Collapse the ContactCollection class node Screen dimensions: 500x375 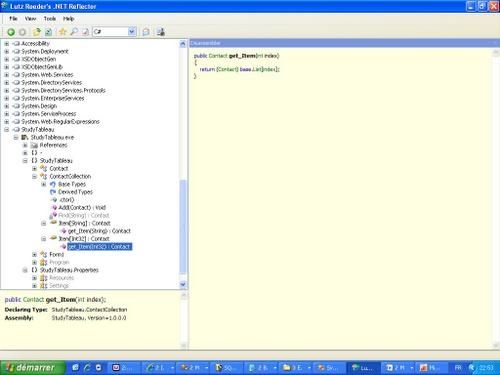click(x=34, y=176)
